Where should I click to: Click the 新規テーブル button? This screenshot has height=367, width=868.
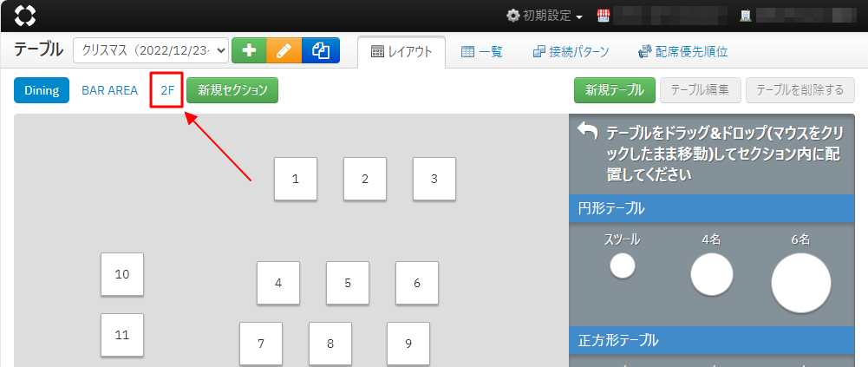click(x=614, y=90)
